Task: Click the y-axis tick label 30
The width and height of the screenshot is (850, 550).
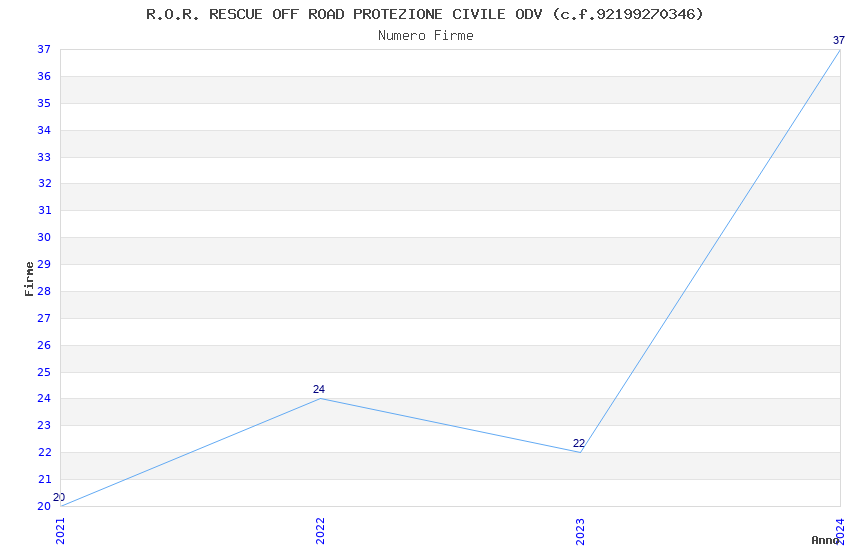Action: pos(44,238)
